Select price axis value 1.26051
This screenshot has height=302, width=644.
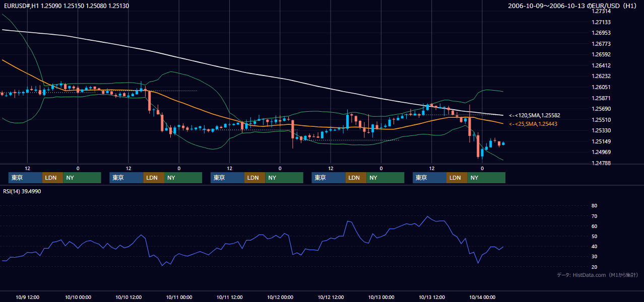pyautogui.click(x=601, y=87)
